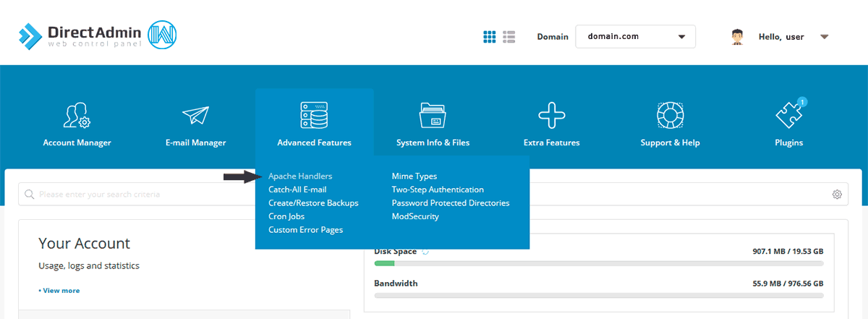Select ModSecurity menu entry
This screenshot has width=868, height=319.
(x=415, y=216)
